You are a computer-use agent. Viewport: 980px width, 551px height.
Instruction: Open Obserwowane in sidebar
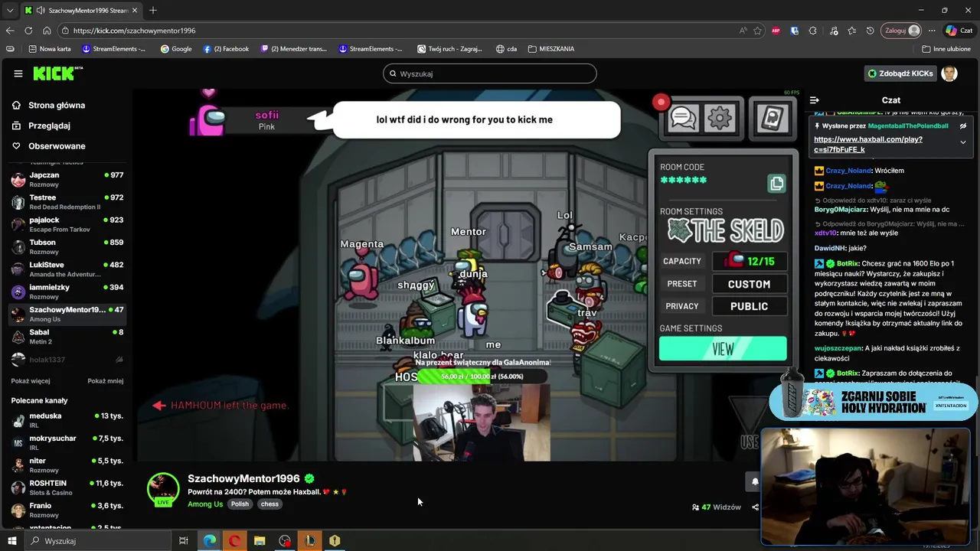point(57,146)
